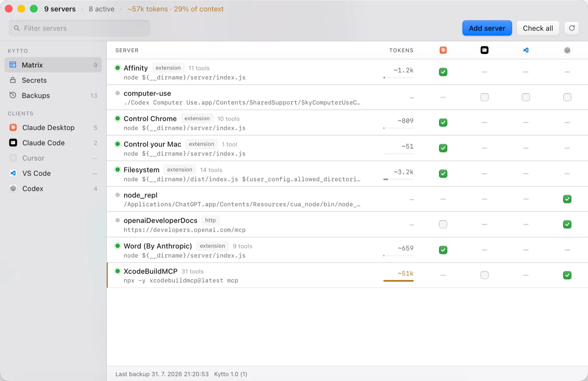
Task: Uncheck Affinity for Claude Desktop
Action: (x=443, y=72)
